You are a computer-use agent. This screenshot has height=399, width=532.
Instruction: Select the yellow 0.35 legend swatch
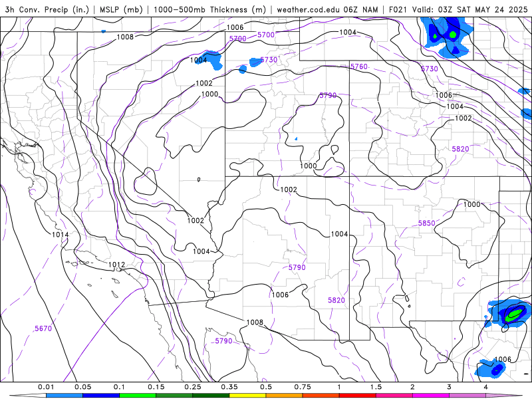pyautogui.click(x=247, y=396)
